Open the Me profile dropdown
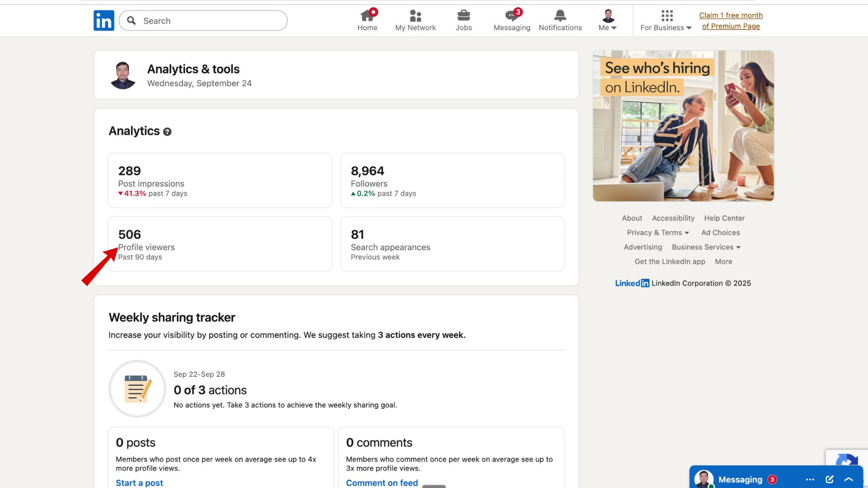This screenshot has width=868, height=488. tap(608, 21)
